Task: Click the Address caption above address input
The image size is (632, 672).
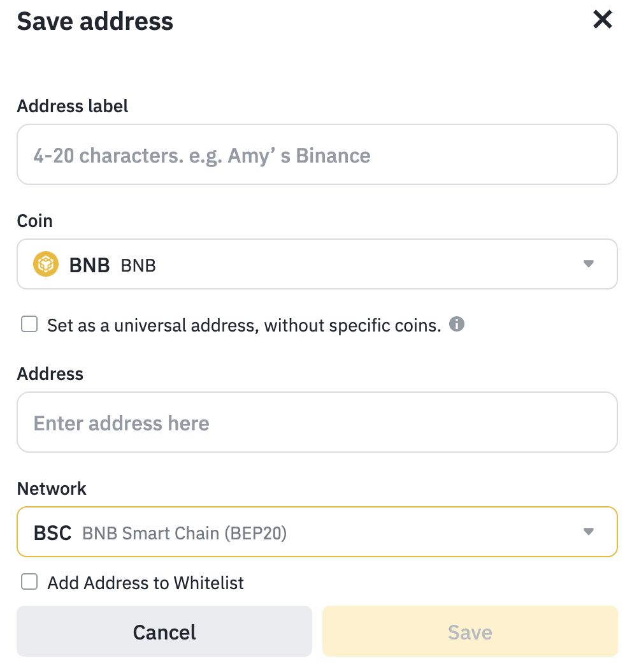Action: point(50,374)
